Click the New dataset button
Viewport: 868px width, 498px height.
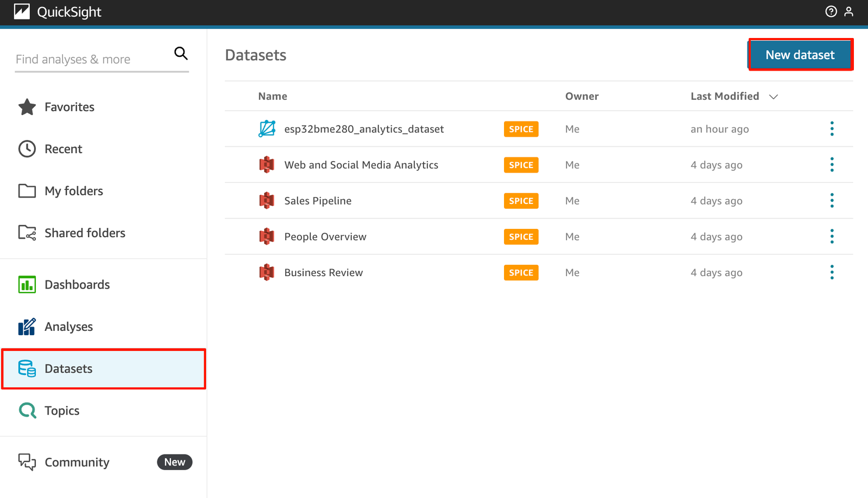pos(800,55)
